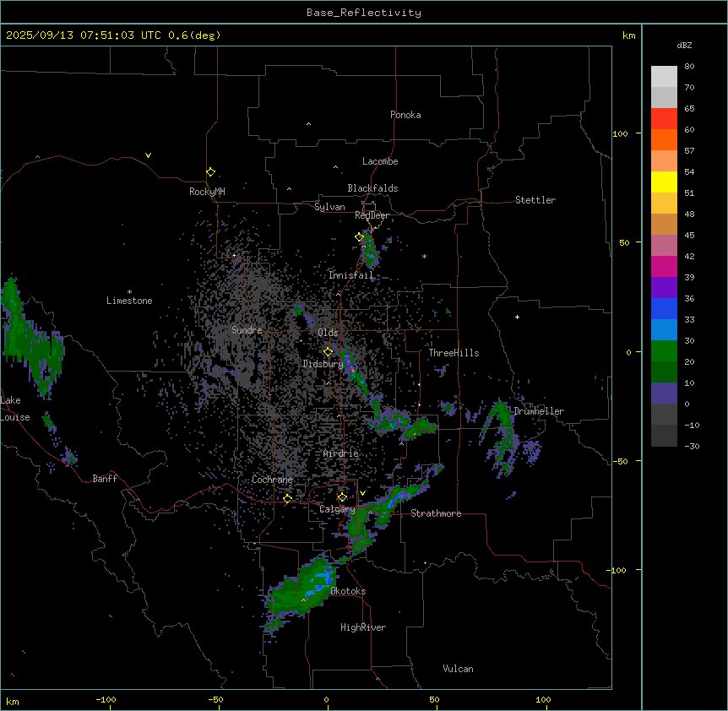Click the 20 dBZ green legend swatch
The width and height of the screenshot is (728, 711).
(664, 351)
